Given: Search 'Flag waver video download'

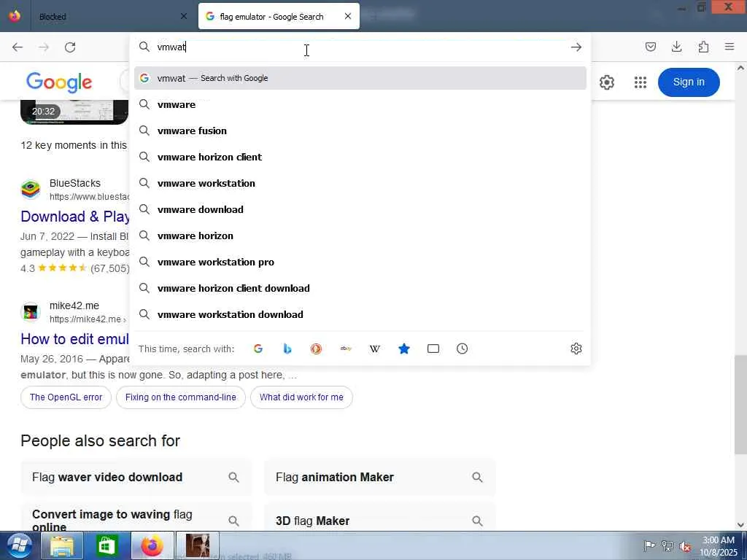Looking at the screenshot, I should pos(136,477).
